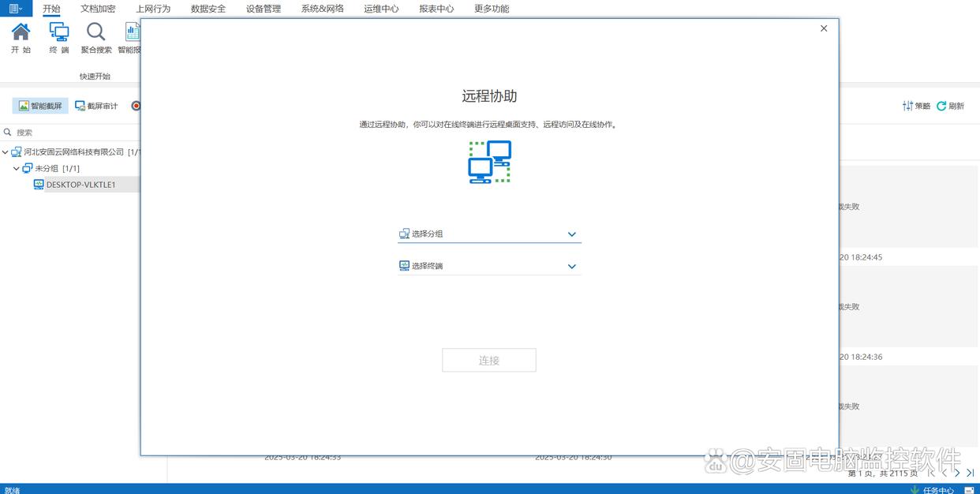
Task: Collapse the 未分组 group node
Action: [17, 168]
